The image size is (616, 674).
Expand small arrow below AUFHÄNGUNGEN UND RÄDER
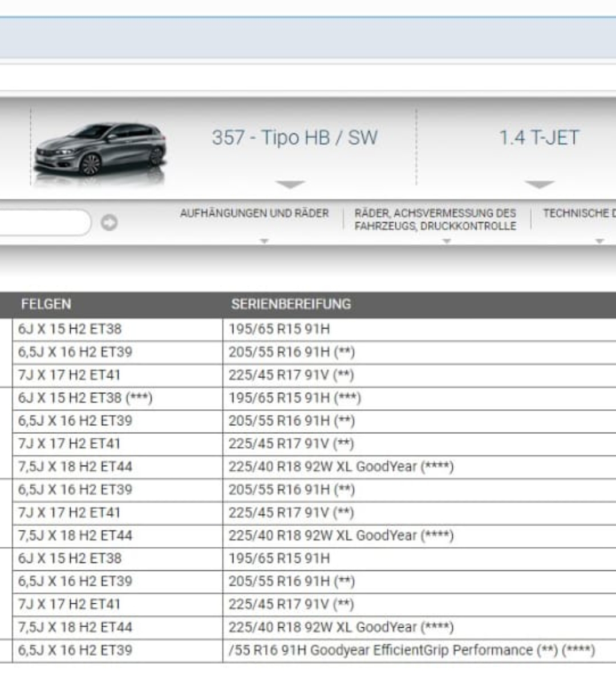pos(264,241)
